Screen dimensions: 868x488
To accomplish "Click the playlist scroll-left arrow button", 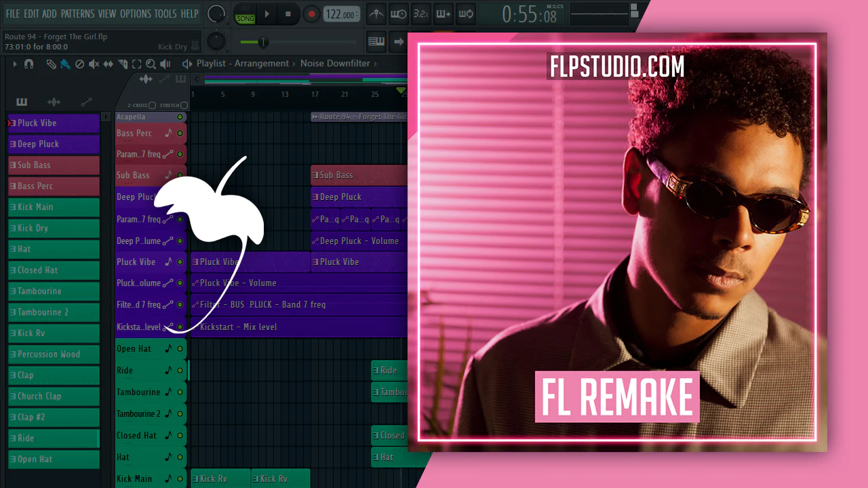I will tap(198, 79).
